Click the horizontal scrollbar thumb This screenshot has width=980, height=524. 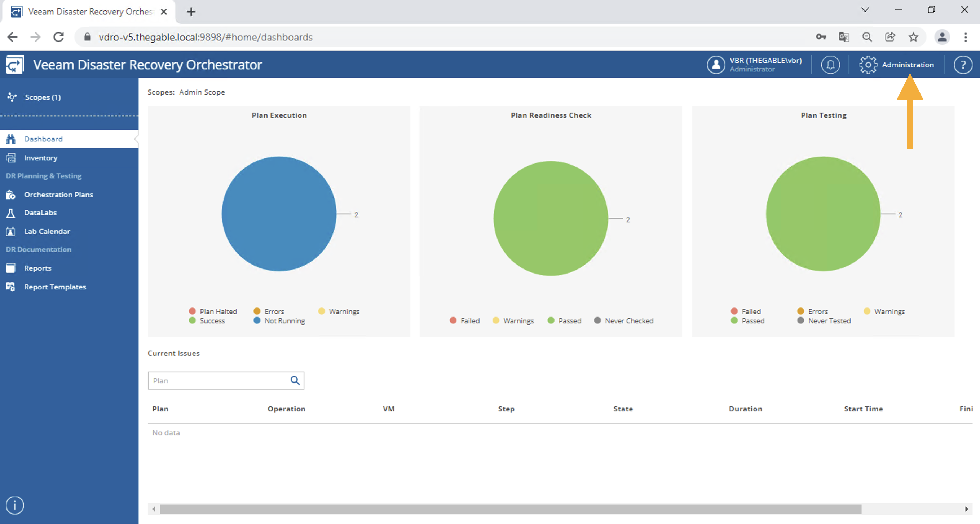(511, 509)
